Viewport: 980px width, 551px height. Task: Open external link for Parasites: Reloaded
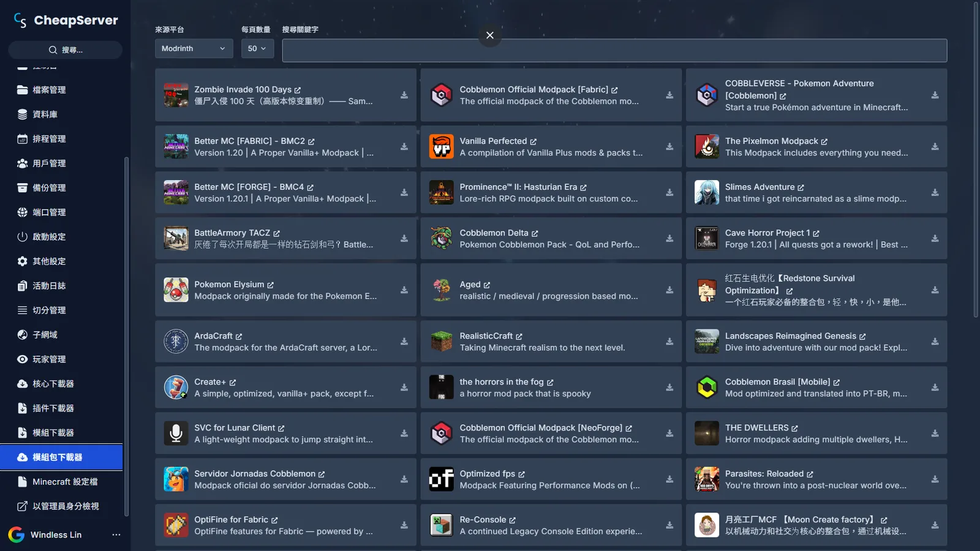[x=810, y=474]
